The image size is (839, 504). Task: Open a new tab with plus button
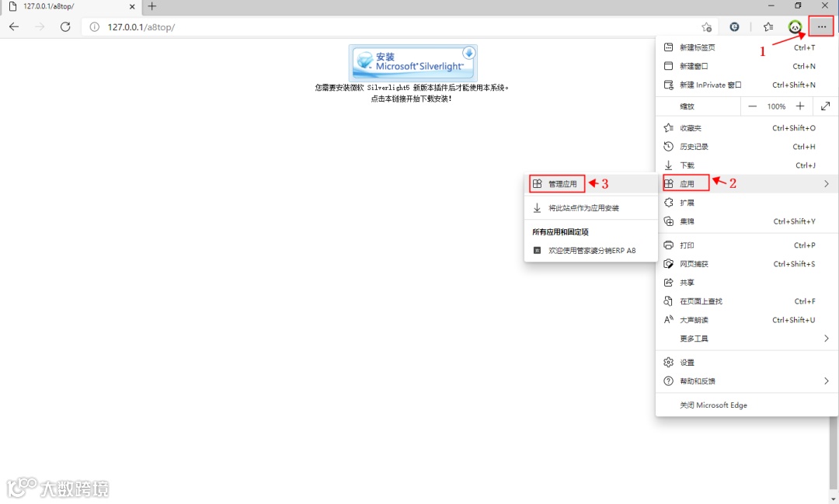(x=152, y=6)
